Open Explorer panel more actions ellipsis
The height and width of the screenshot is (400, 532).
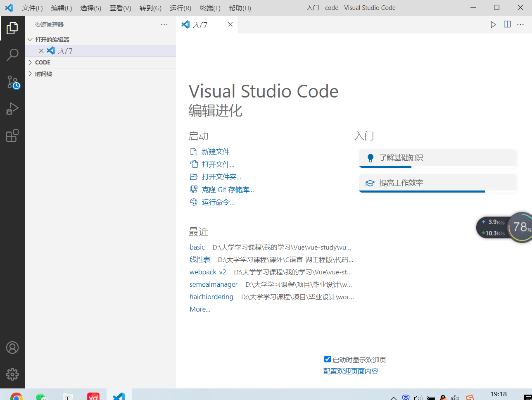pos(164,24)
